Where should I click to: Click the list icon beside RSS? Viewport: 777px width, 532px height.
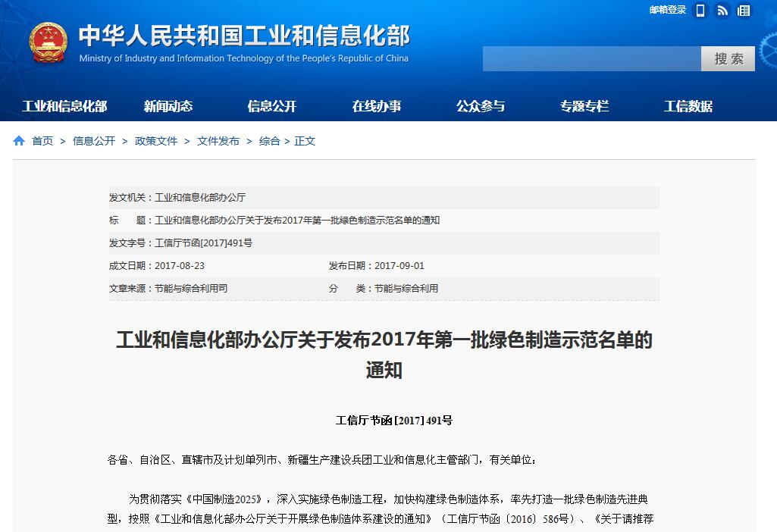(744, 11)
